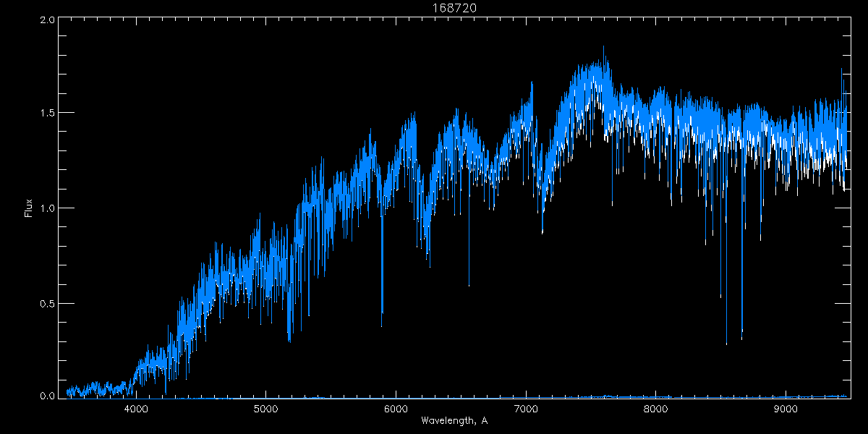This screenshot has width=868, height=434.
Task: Select the 5000 tick label on x-axis
Action: pyautogui.click(x=266, y=409)
